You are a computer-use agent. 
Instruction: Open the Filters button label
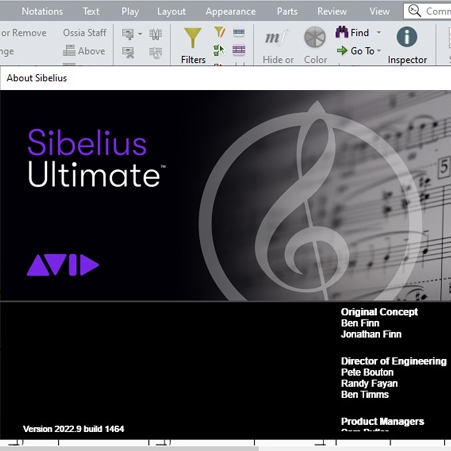[x=193, y=60]
